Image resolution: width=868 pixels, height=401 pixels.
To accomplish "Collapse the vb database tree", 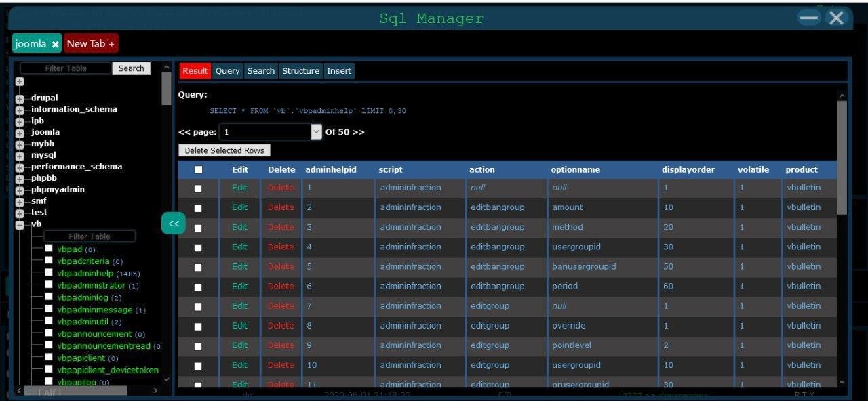I will [x=20, y=224].
